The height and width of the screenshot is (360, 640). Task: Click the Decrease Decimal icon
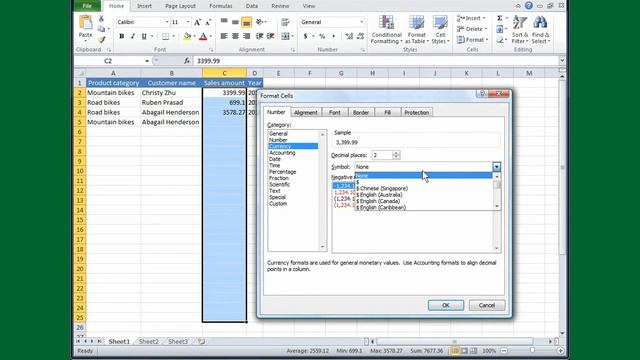point(360,36)
